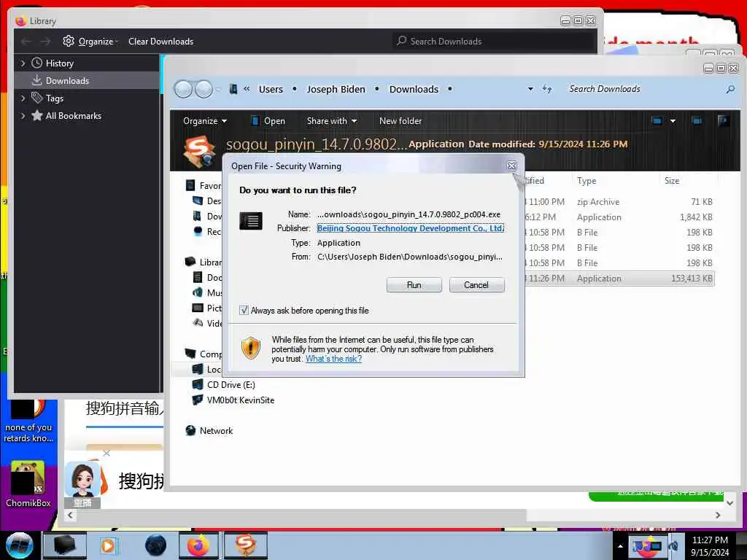
Task: Open the Share with dropdown
Action: click(332, 121)
